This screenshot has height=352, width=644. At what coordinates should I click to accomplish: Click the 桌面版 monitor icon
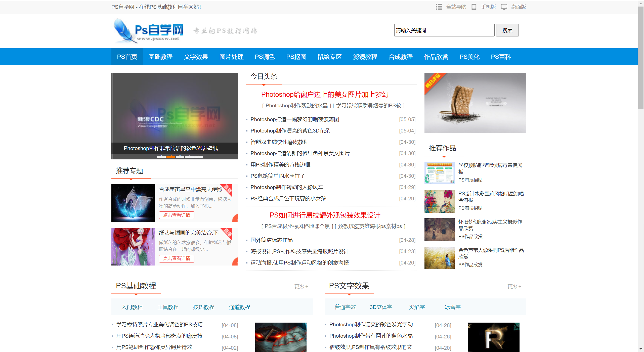(x=504, y=7)
